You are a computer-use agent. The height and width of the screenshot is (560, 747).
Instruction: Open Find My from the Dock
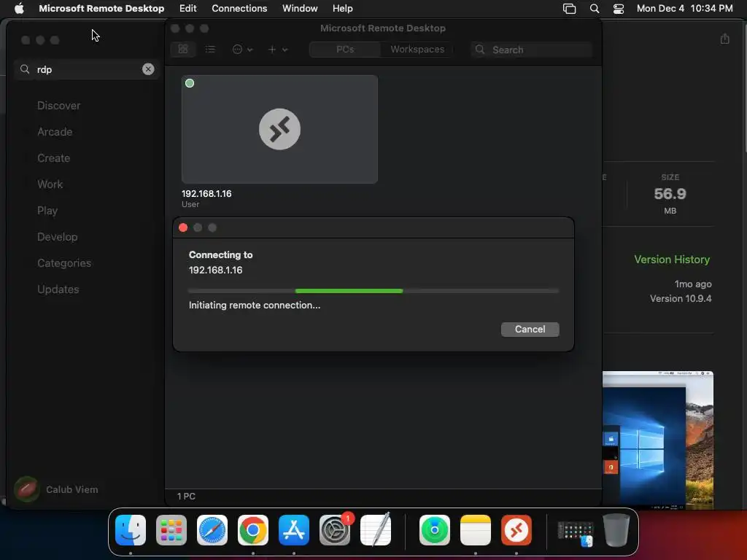click(x=435, y=530)
